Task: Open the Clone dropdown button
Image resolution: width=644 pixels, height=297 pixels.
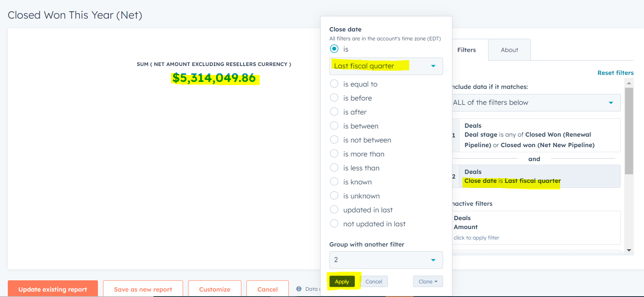Action: pyautogui.click(x=428, y=281)
